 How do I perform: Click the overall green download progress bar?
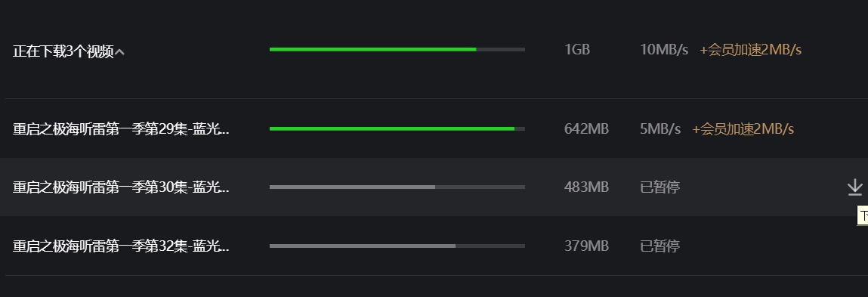coord(397,49)
